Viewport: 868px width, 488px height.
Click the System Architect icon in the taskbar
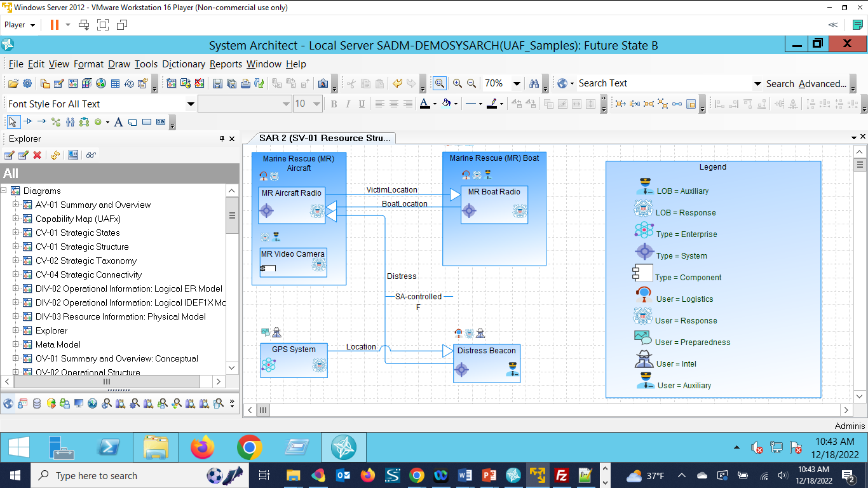[x=343, y=447]
